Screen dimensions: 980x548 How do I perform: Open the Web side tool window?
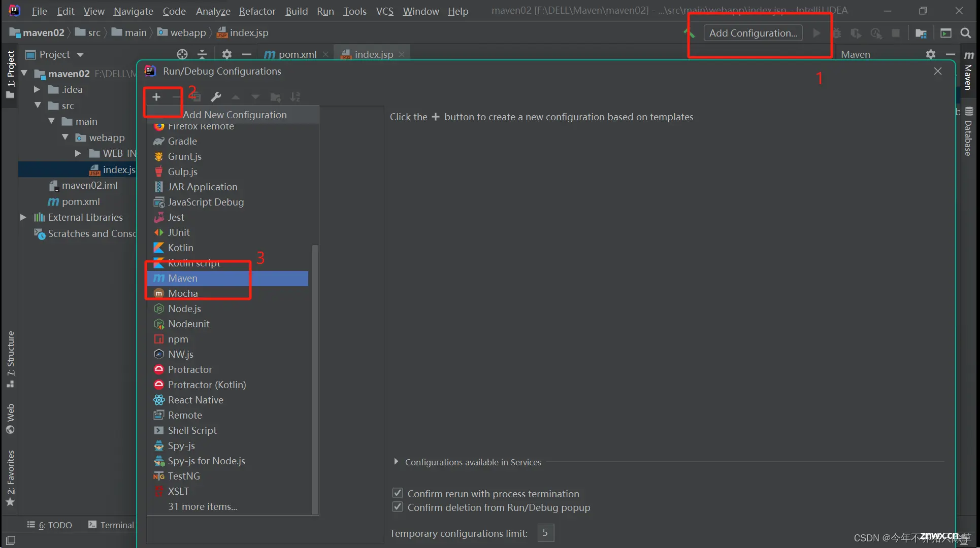coord(10,419)
